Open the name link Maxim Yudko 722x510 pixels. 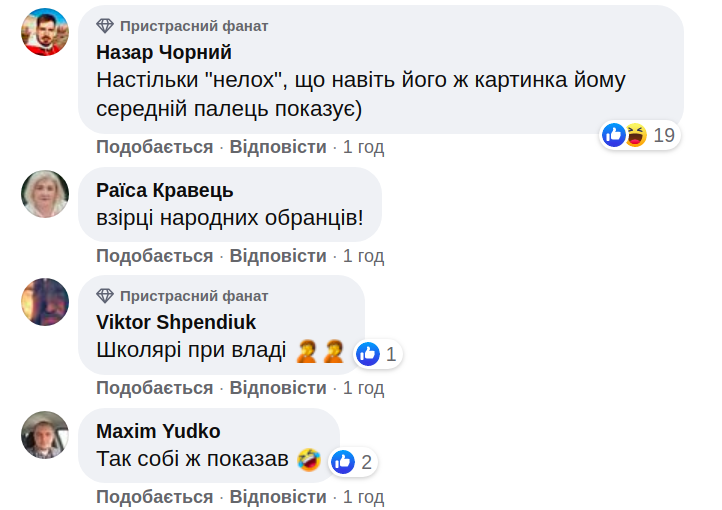(x=158, y=432)
